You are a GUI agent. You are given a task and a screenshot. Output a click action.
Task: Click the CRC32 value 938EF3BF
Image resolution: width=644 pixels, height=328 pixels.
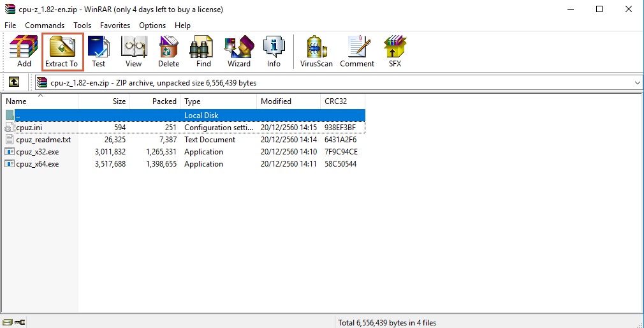coord(340,128)
